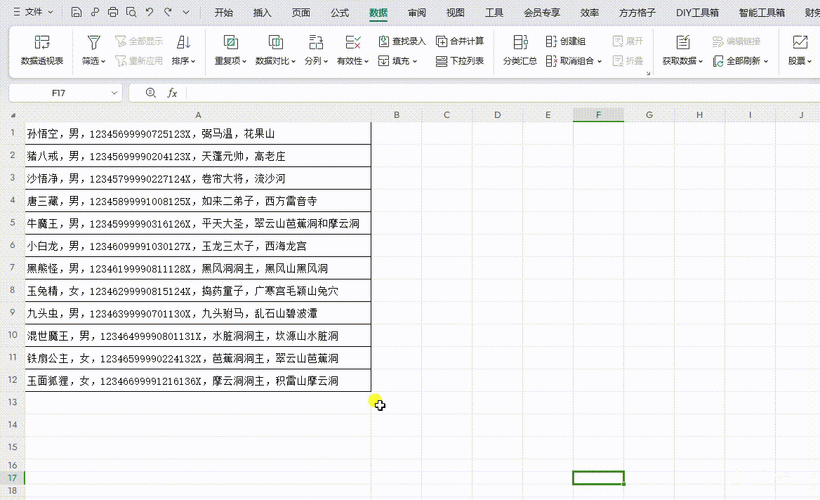Click the print icon in quick access bar
Image resolution: width=820 pixels, height=500 pixels.
(113, 12)
